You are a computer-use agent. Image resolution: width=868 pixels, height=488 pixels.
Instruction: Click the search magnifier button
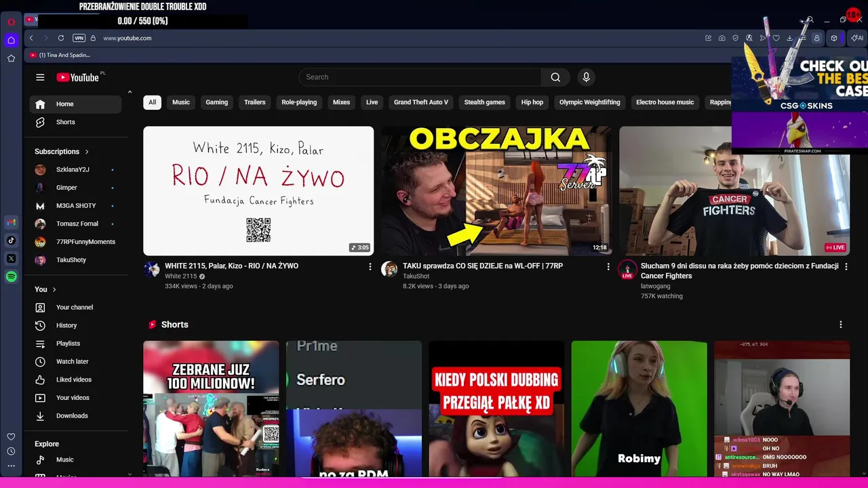(555, 77)
